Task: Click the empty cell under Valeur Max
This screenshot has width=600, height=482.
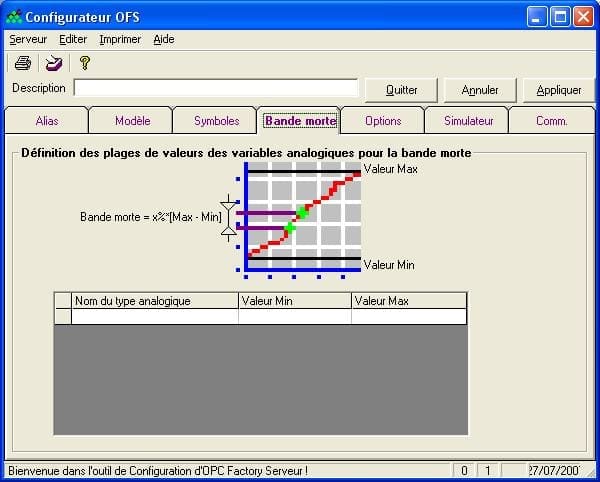Action: (x=409, y=317)
